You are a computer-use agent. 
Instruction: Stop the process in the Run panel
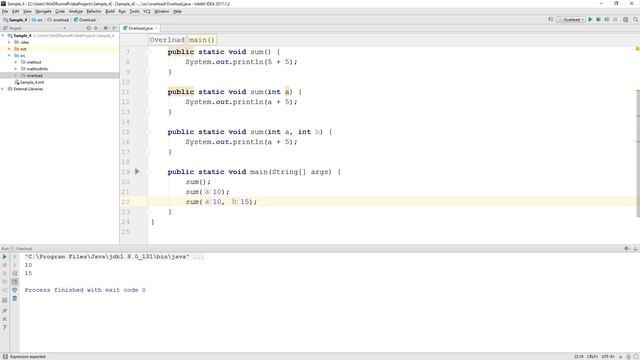coord(4,265)
